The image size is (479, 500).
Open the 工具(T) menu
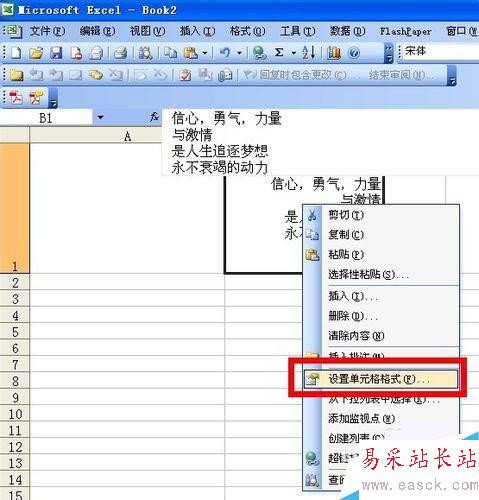tap(297, 31)
